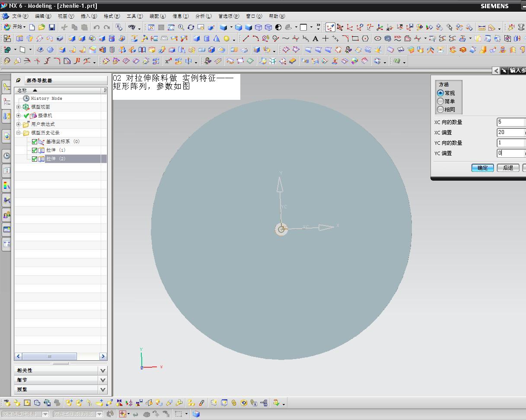The image size is (526, 420).
Task: Open the 插入(S) menu
Action: tap(89, 16)
